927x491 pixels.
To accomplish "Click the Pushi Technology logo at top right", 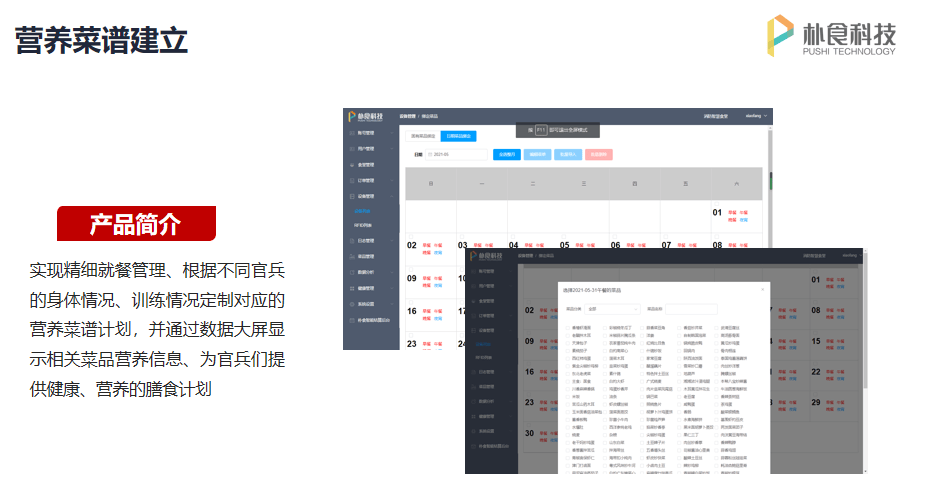I will click(831, 36).
